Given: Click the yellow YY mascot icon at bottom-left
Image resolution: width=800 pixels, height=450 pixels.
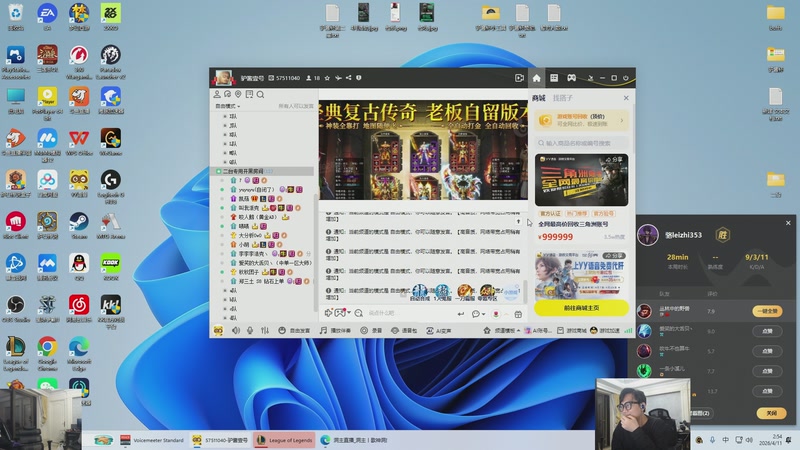Looking at the screenshot, I should 218,331.
